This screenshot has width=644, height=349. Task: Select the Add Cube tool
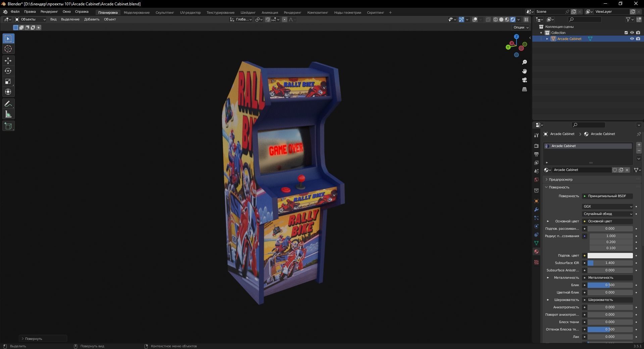click(x=8, y=126)
